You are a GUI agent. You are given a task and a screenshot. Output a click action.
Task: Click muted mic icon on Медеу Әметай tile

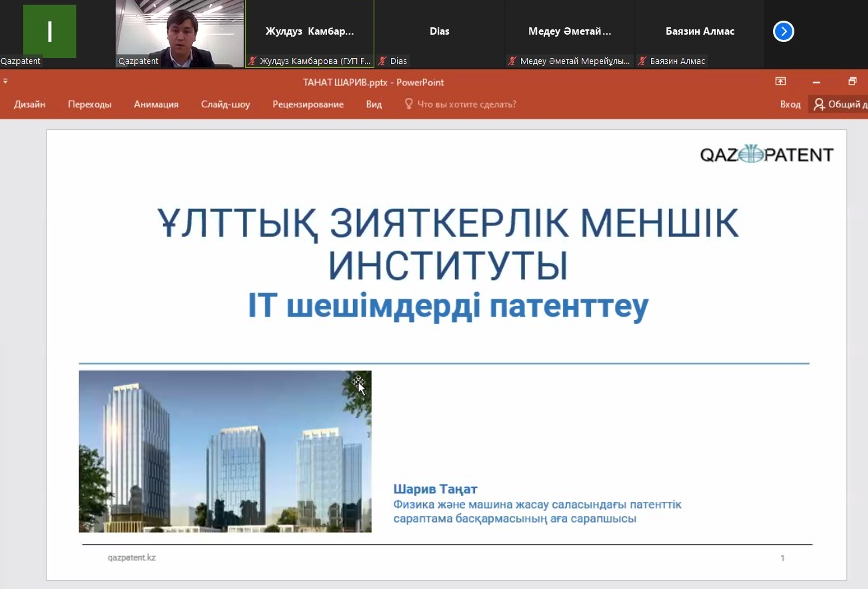[x=513, y=61]
